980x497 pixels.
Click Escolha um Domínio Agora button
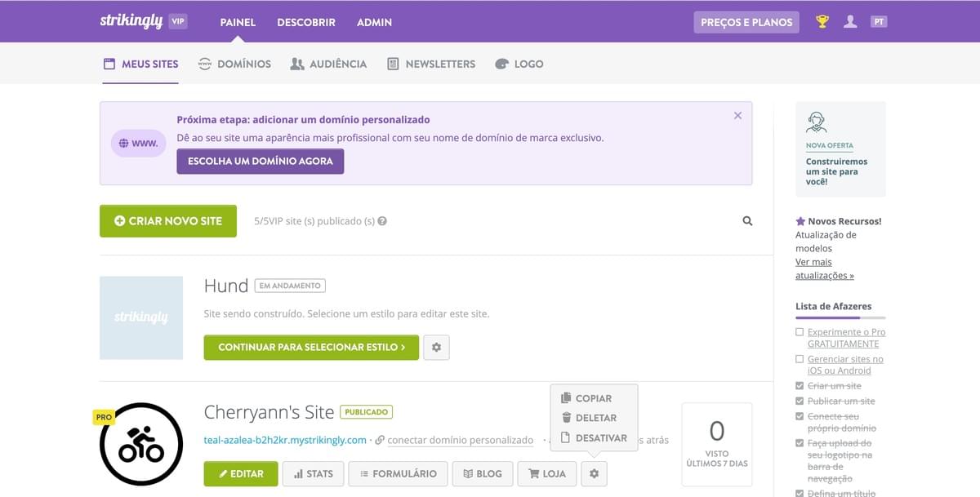[261, 162]
